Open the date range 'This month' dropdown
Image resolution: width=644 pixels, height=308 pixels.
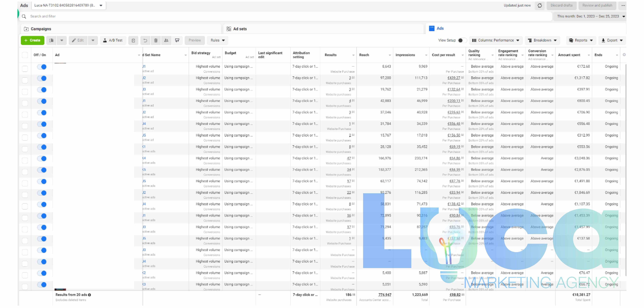pyautogui.click(x=591, y=16)
